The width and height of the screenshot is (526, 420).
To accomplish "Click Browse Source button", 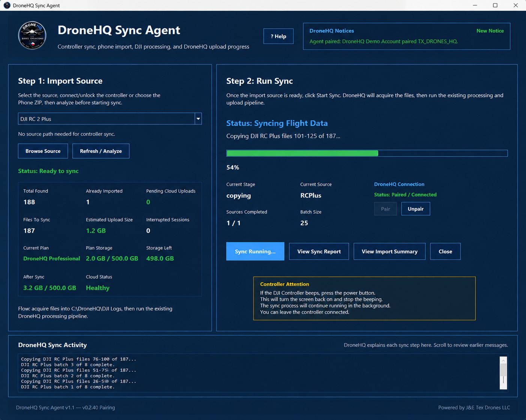I will point(43,151).
